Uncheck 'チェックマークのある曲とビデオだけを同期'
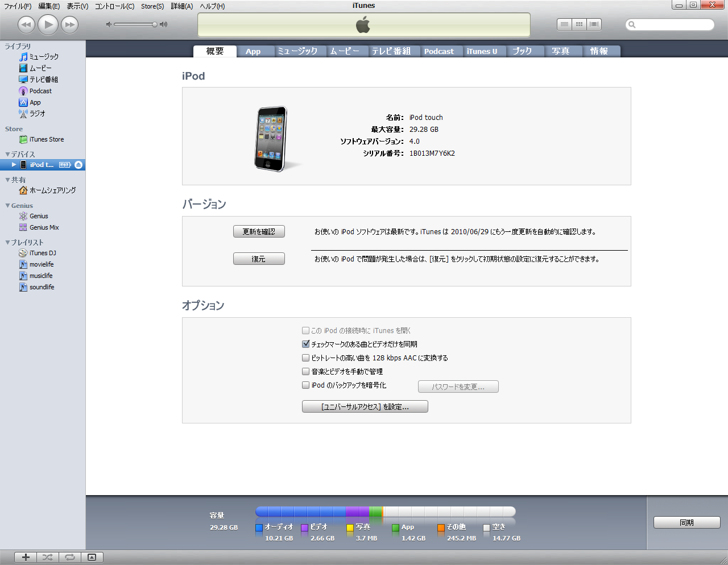This screenshot has width=728, height=565. [x=306, y=344]
